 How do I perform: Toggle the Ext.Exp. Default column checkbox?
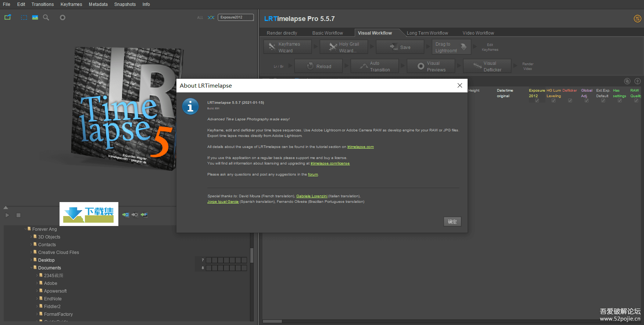603,100
